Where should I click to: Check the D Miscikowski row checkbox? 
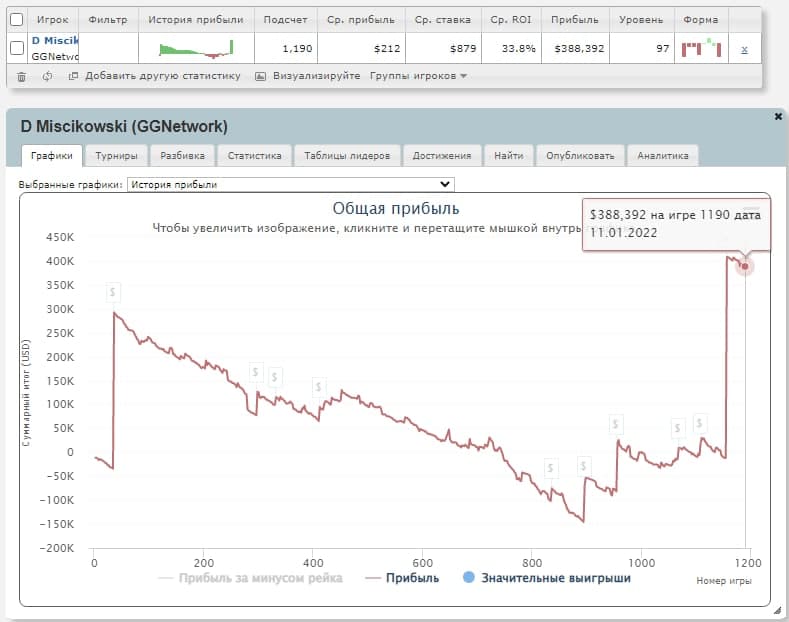coord(16,48)
